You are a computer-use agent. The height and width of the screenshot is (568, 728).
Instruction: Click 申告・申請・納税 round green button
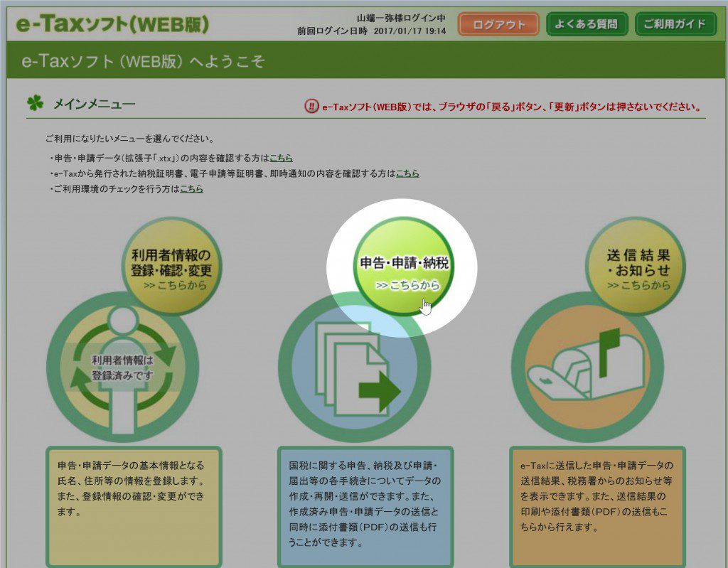[x=404, y=267]
